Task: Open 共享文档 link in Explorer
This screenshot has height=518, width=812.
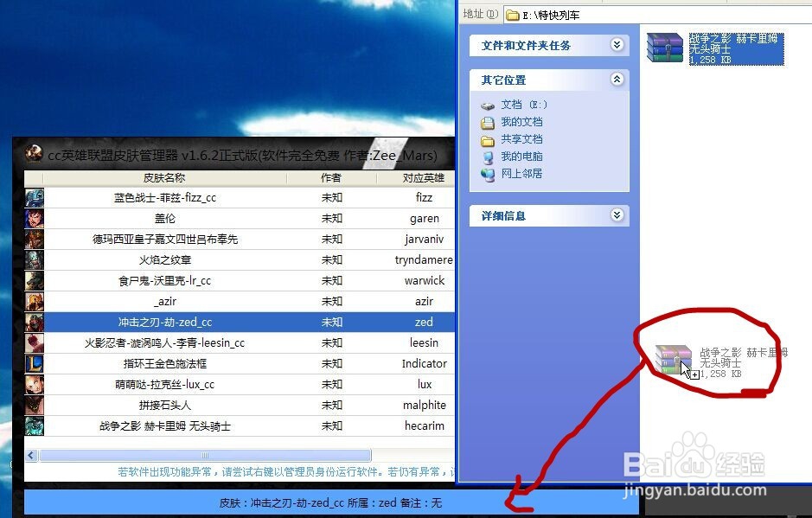Action: (521, 139)
